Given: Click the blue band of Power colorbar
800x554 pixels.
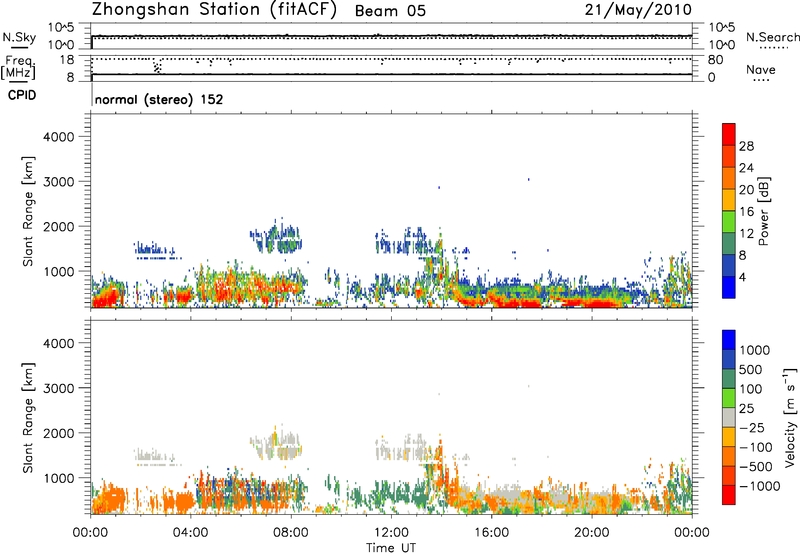Looking at the screenshot, I should tap(729, 287).
